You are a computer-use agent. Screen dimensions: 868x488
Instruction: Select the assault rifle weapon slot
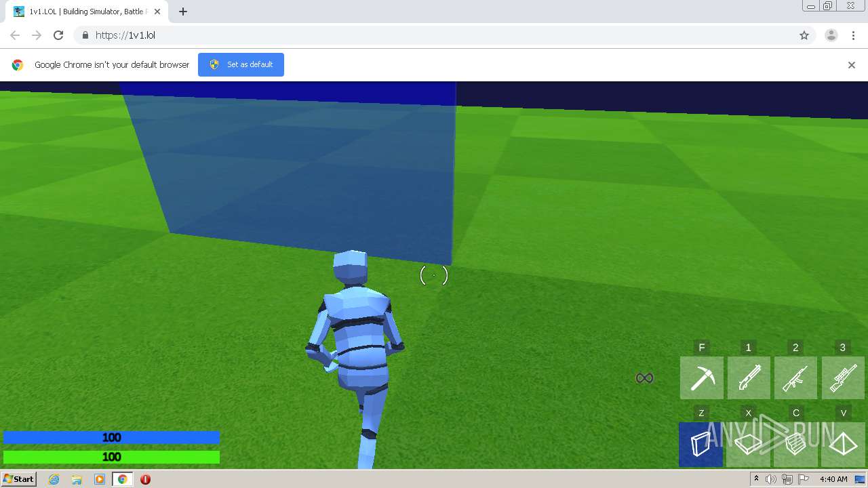(796, 378)
